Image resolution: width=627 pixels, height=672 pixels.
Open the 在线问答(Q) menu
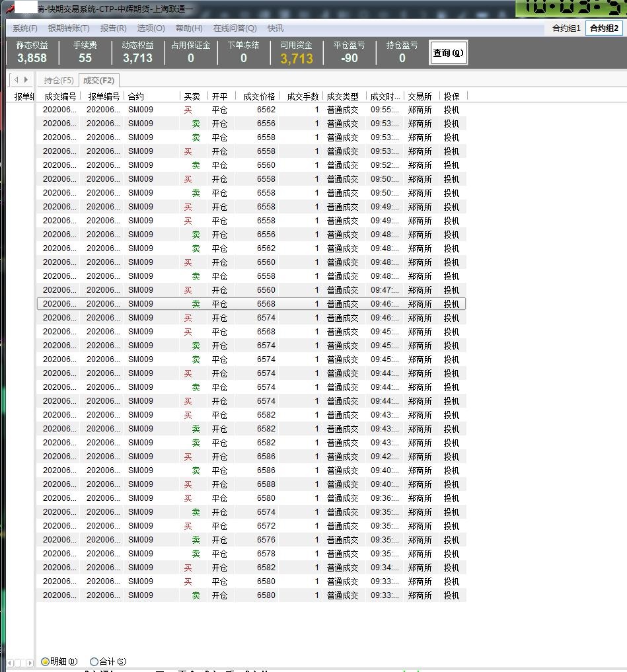point(235,28)
